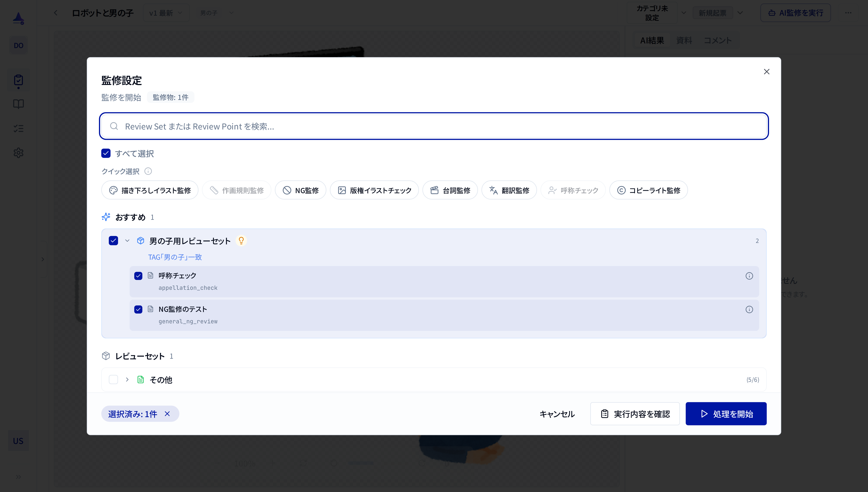Select the NG監修 quick chip
Viewport: 868px width, 492px height.
pos(300,190)
